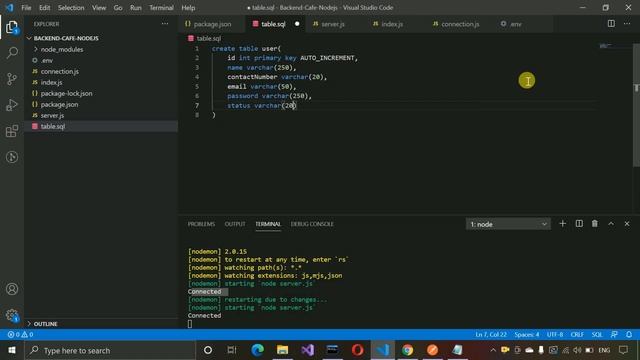The width and height of the screenshot is (640, 360).
Task: Open the Source Control view
Action: pos(12,79)
